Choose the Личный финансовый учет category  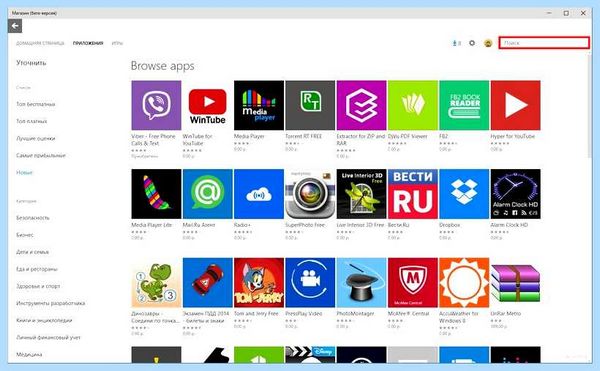coord(48,338)
